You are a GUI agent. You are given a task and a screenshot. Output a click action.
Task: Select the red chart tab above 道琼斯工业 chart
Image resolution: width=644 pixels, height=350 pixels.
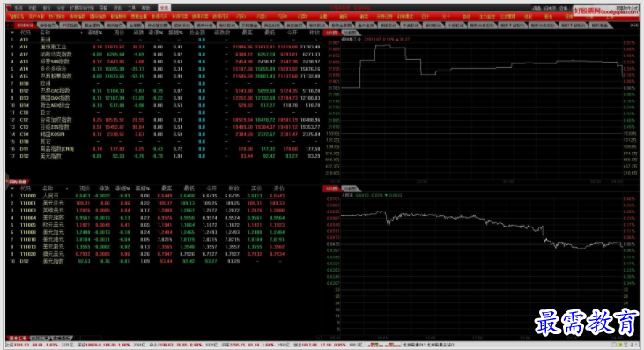click(332, 33)
